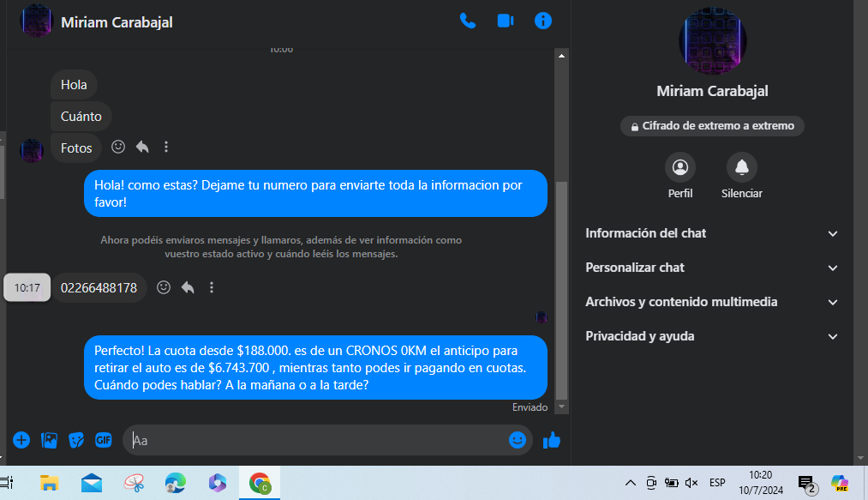Start a video call in the chat header
This screenshot has height=500, width=868.
506,21
